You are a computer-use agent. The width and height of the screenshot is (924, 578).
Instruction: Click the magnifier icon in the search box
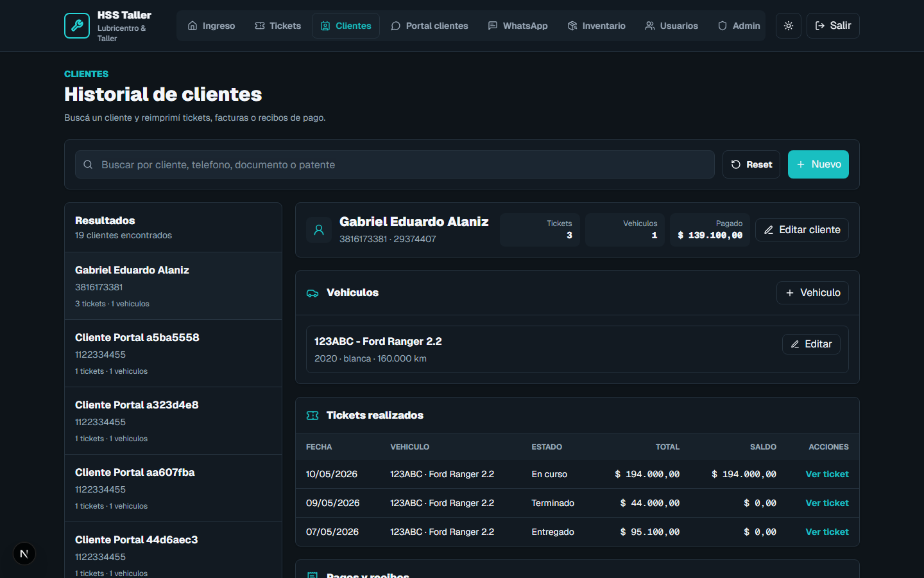pos(88,164)
